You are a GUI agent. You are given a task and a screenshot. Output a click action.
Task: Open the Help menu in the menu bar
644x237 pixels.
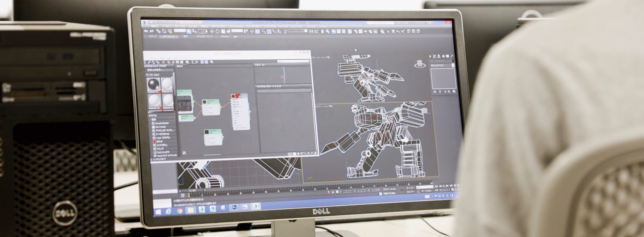coord(323,26)
